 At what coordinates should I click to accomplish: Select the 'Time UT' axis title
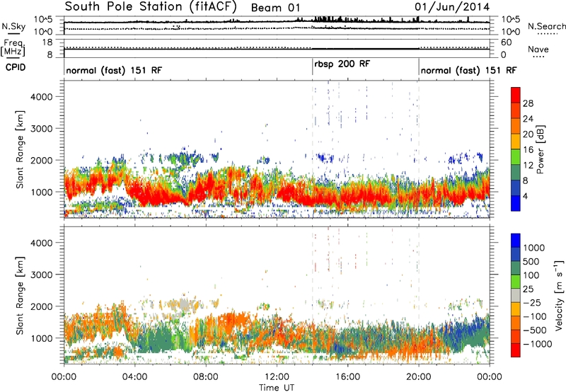coord(277,388)
